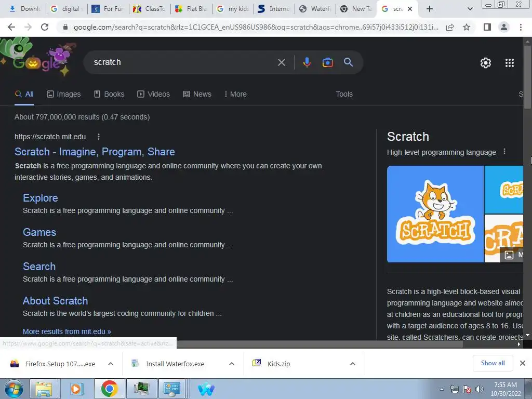Open the Explore sitelink
Viewport: 532px width, 399px height.
tap(41, 198)
